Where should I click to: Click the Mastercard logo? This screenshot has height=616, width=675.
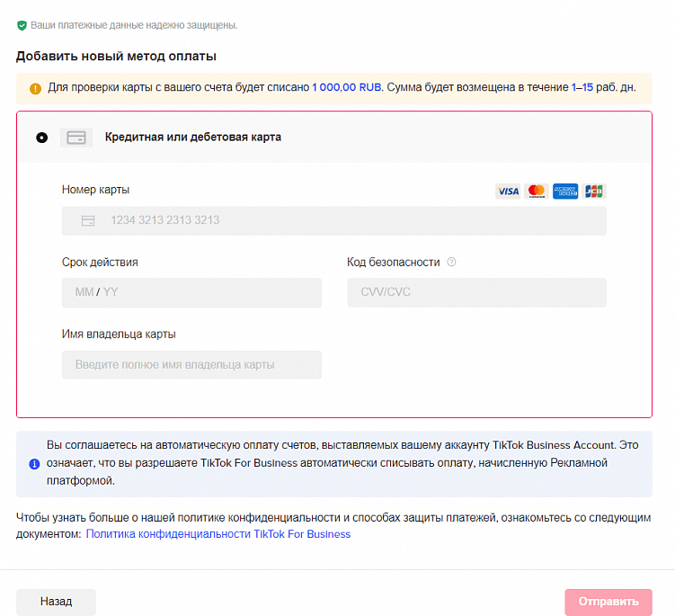[537, 191]
